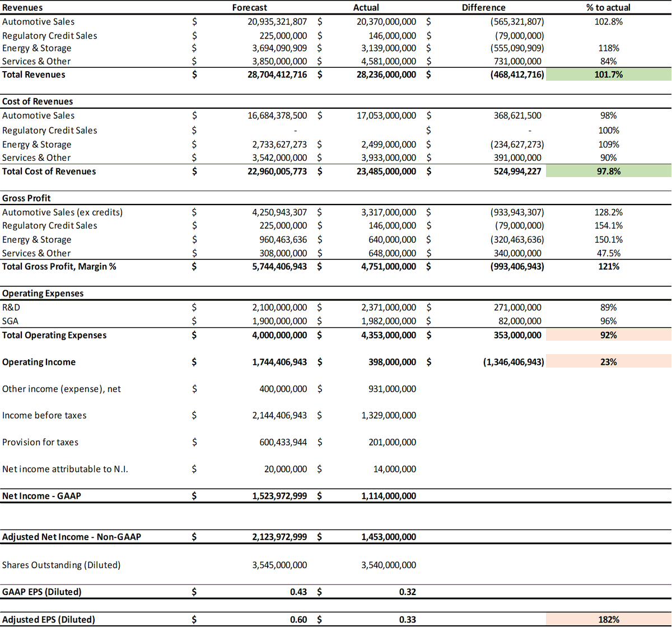Click GAAP EPS (Diluted) label

pyautogui.click(x=41, y=592)
